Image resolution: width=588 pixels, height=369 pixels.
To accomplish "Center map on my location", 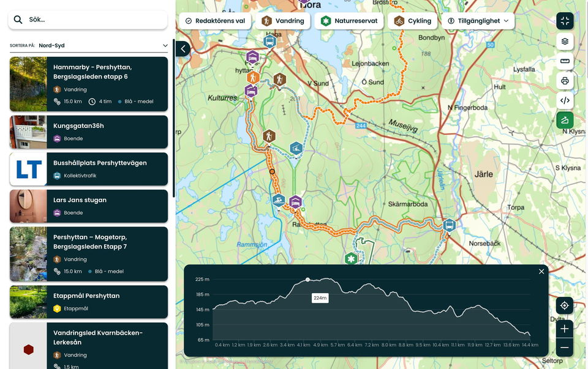I will click(564, 306).
